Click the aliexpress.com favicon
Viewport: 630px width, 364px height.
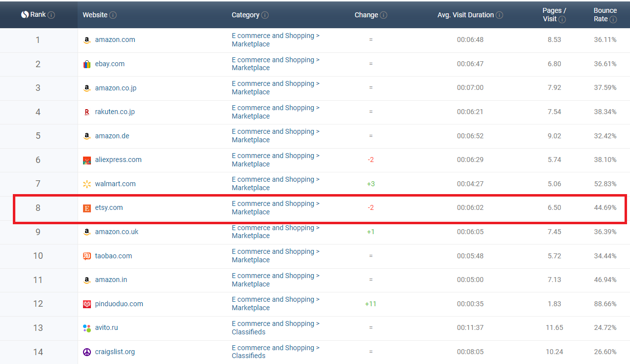pyautogui.click(x=87, y=160)
